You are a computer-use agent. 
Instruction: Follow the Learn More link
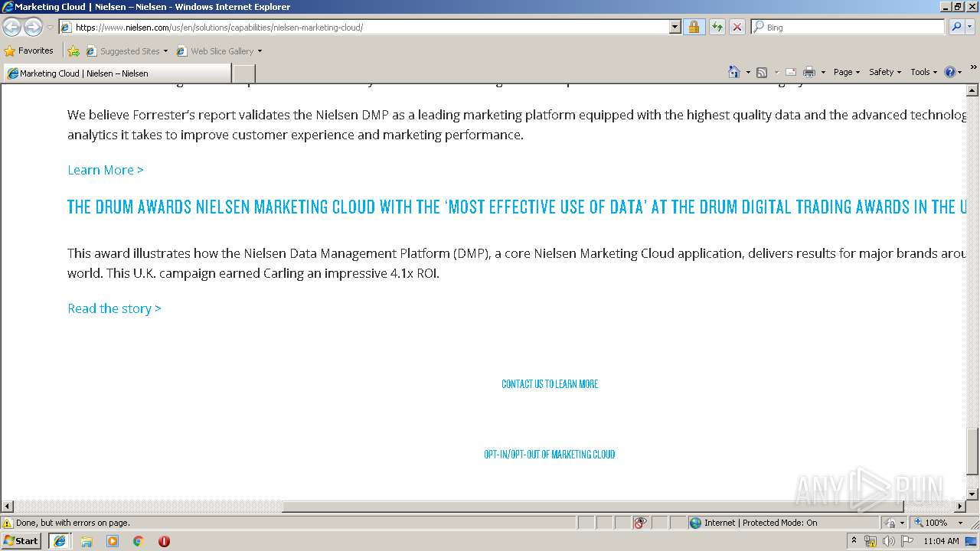coord(106,170)
